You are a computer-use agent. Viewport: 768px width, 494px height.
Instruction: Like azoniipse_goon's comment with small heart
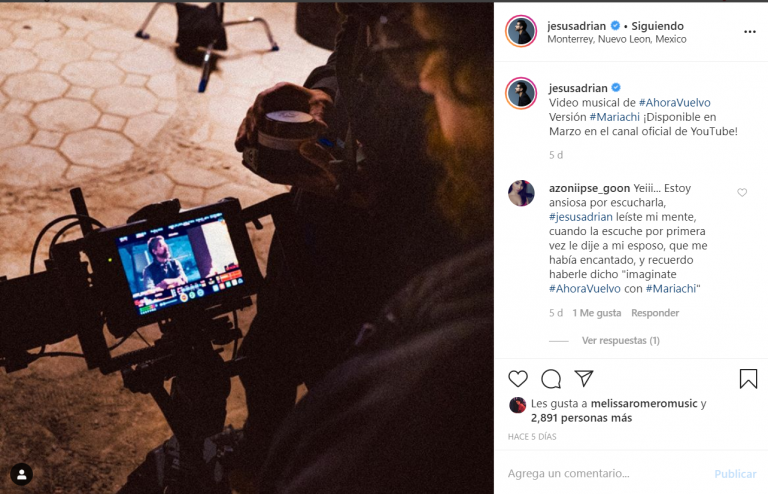tap(742, 192)
